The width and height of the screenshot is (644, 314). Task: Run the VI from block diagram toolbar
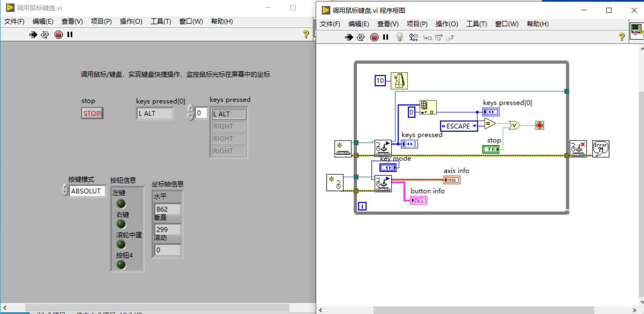click(x=349, y=37)
